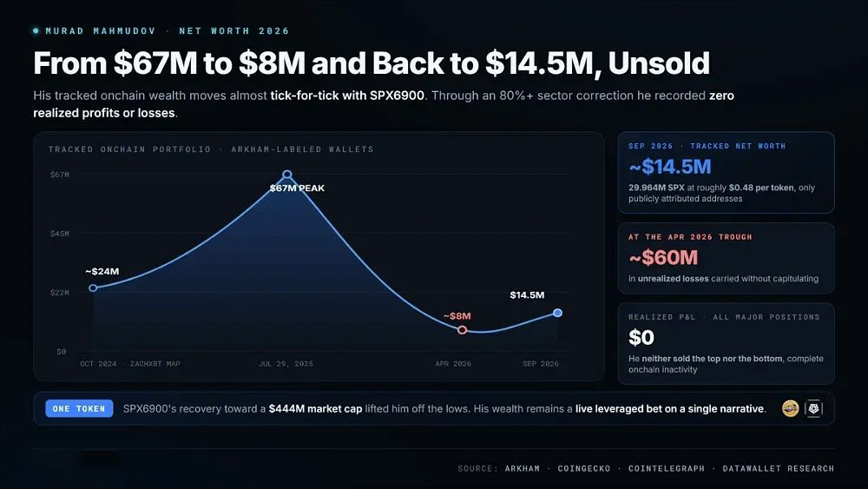Select the $14.5M final data point
This screenshot has width=868, height=489.
pos(558,313)
